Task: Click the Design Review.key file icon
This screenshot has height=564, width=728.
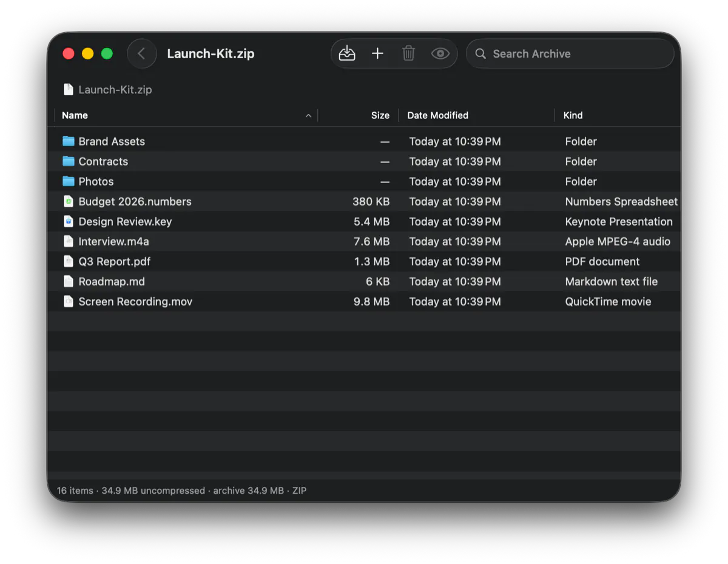Action: 69,221
